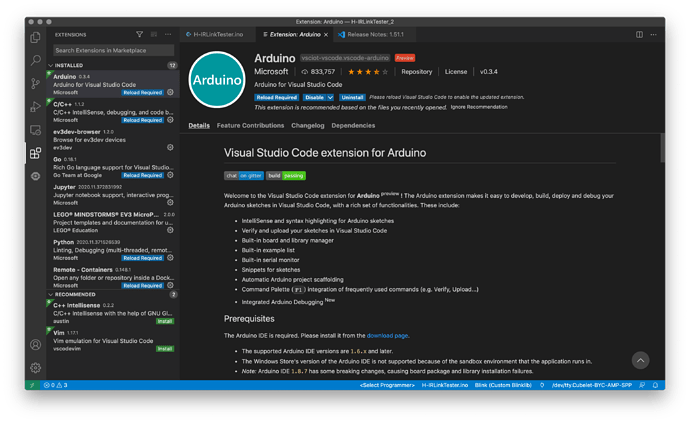
Task: Open the Run and Debug view
Action: point(35,106)
